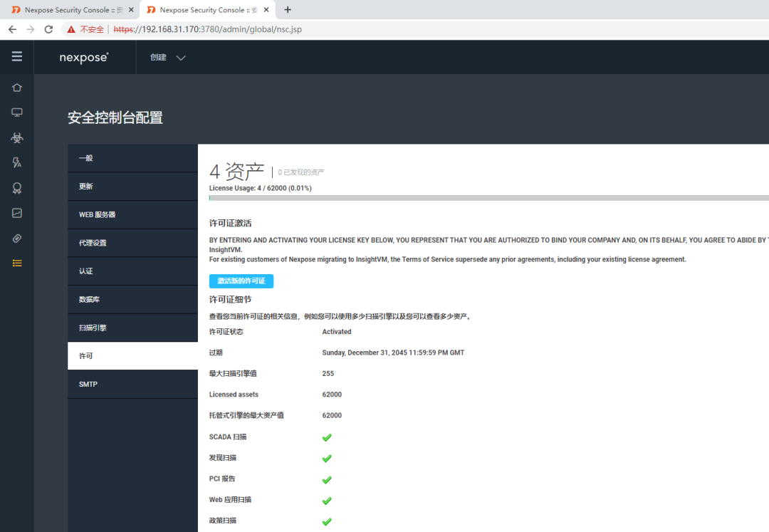
Task: Click the SCADA 扫描 green checkmark
Action: pos(327,437)
